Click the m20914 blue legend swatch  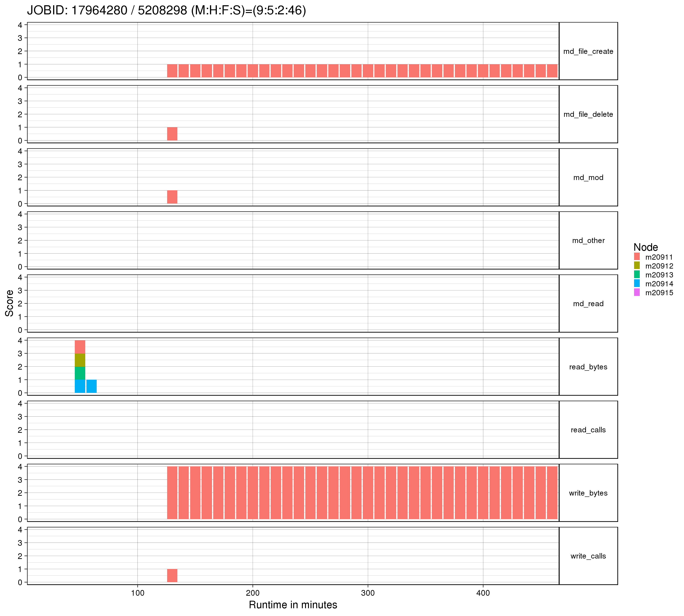click(x=637, y=284)
